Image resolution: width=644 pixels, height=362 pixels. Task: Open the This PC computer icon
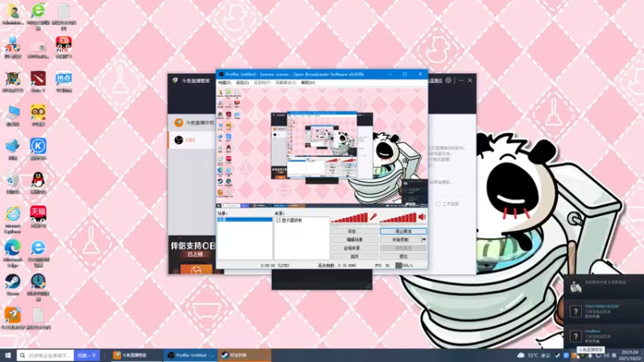coord(13,115)
